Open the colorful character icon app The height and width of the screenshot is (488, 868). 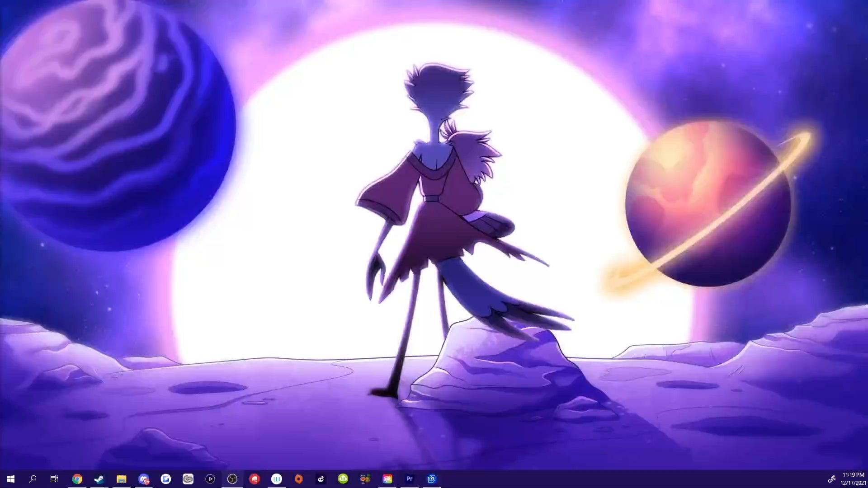pos(365,479)
